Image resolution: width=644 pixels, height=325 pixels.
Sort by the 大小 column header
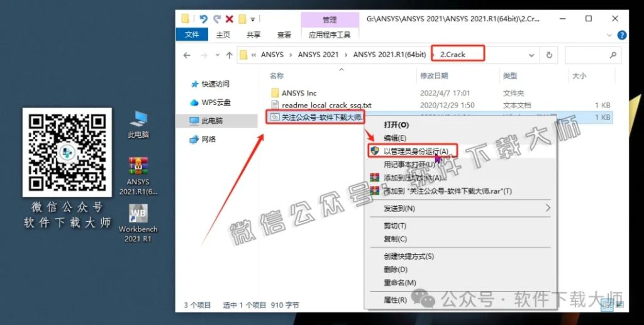point(579,76)
